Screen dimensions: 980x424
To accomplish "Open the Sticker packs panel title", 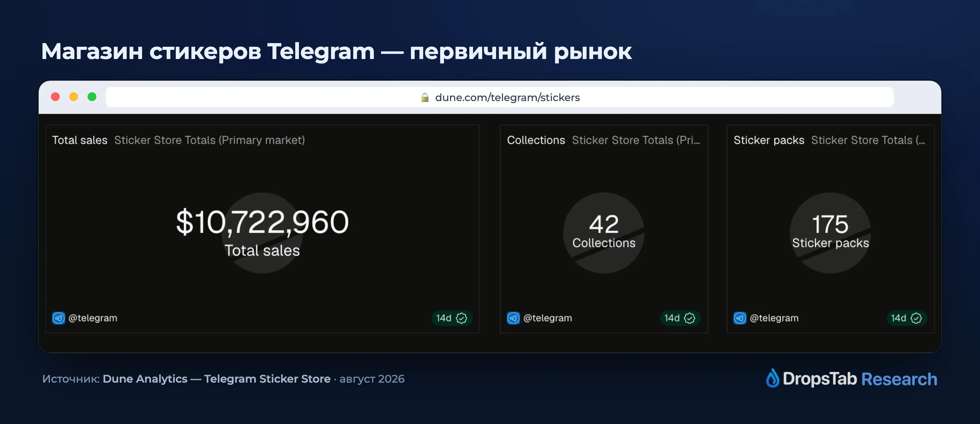I will pos(769,140).
